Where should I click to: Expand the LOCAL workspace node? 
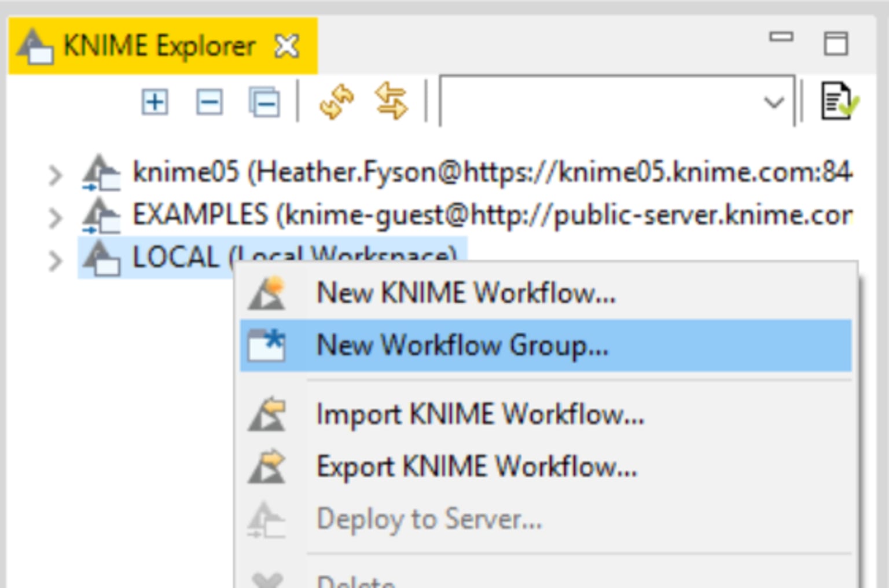tap(55, 260)
